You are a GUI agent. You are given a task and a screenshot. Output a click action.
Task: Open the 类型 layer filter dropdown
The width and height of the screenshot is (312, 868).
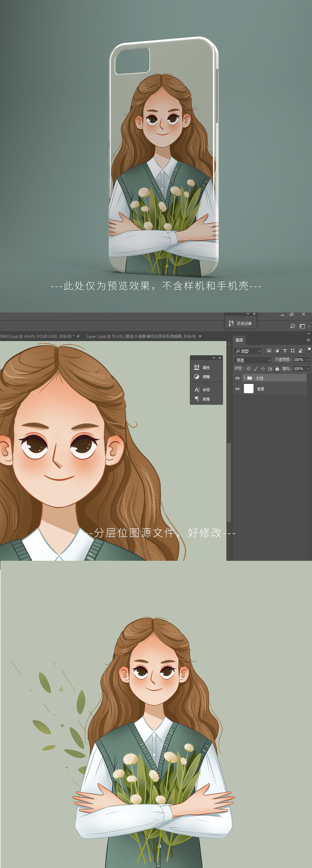click(248, 351)
